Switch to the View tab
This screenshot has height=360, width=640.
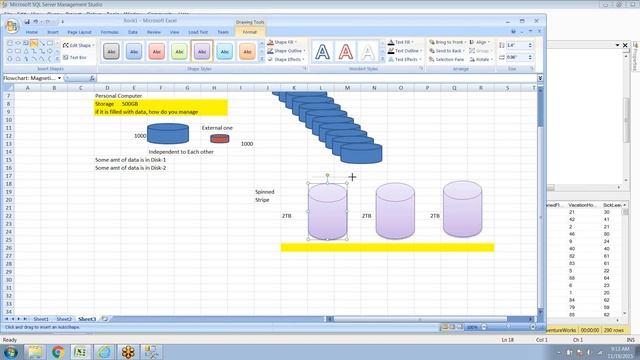pos(174,32)
